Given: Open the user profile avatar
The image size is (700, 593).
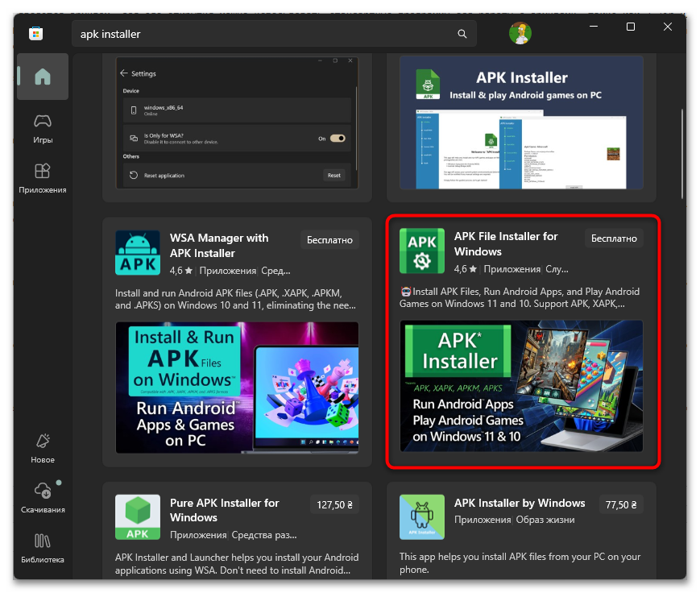Looking at the screenshot, I should (x=520, y=33).
